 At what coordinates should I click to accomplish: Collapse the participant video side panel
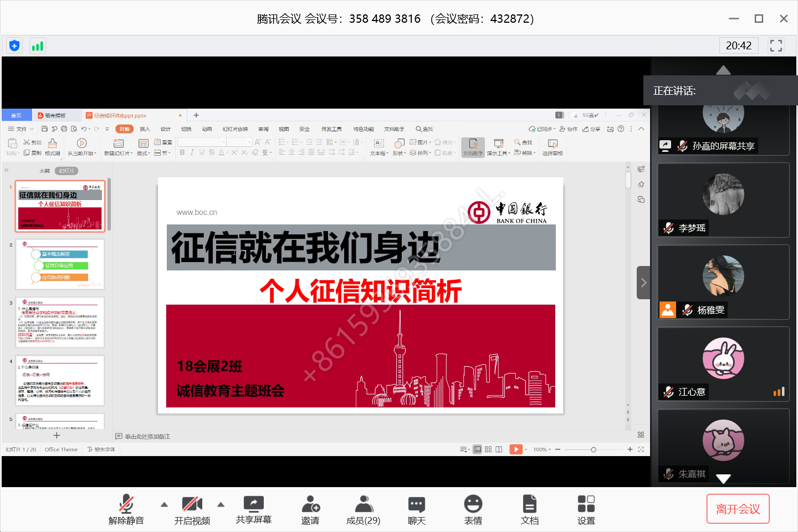pos(643,283)
